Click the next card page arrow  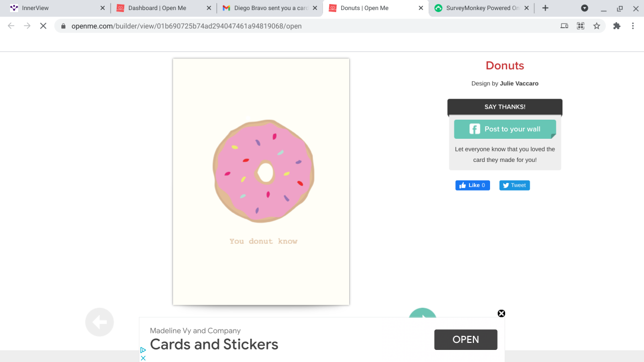[423, 314]
